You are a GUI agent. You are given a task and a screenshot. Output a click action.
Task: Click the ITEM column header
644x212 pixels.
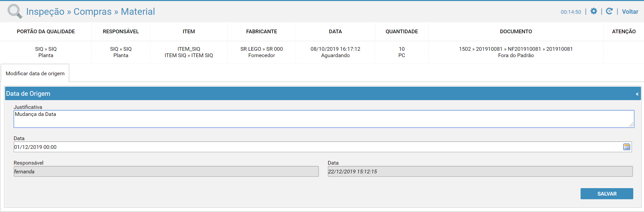coord(189,32)
